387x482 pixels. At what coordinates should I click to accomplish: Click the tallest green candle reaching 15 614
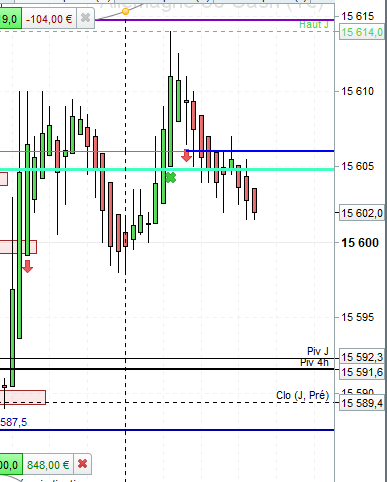tap(171, 121)
